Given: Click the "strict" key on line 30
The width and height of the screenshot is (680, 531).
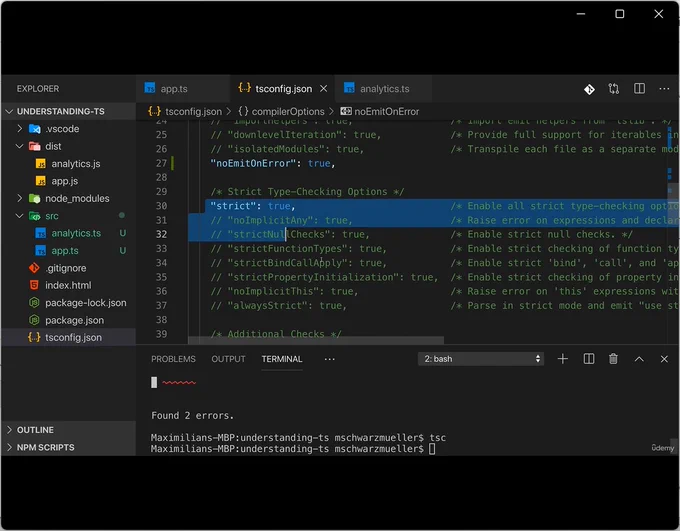Looking at the screenshot, I should click(233, 206).
